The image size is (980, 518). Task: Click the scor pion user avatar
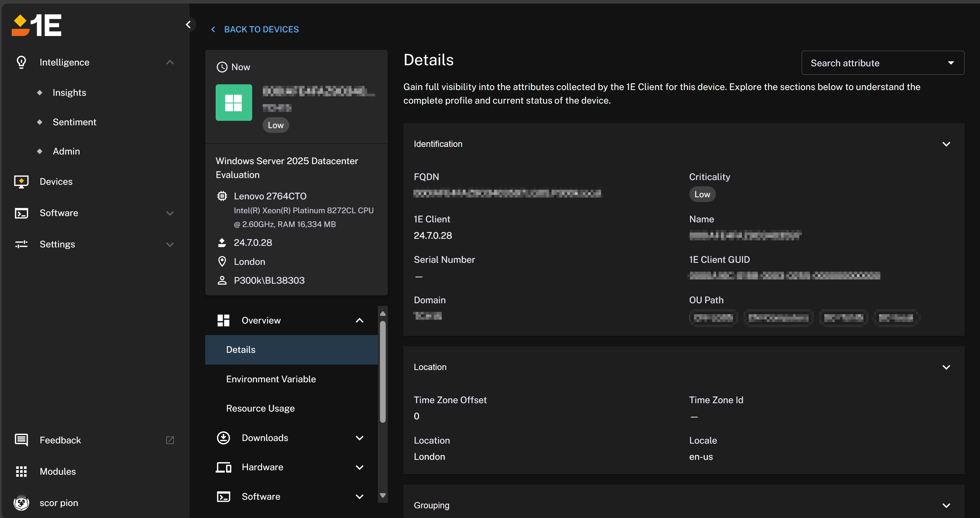(x=21, y=503)
